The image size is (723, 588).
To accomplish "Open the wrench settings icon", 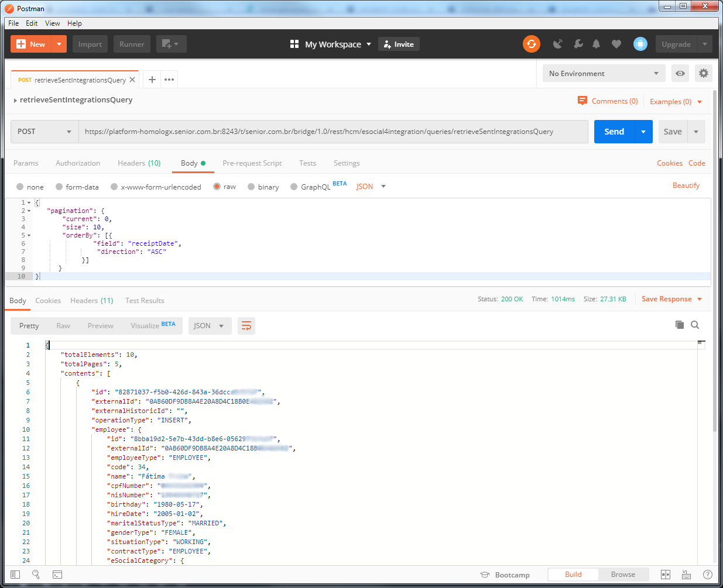I will (578, 44).
